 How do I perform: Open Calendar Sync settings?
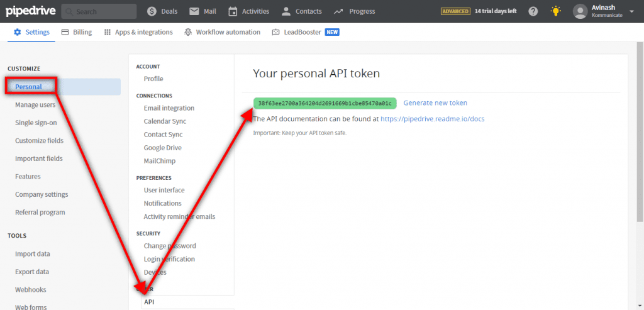pyautogui.click(x=165, y=121)
